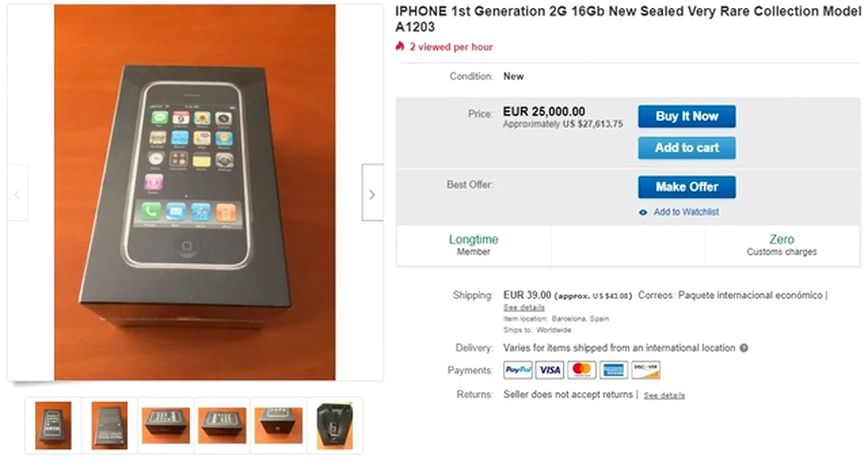Show previous photo with left arrow
This screenshot has width=868, height=467.
17,193
